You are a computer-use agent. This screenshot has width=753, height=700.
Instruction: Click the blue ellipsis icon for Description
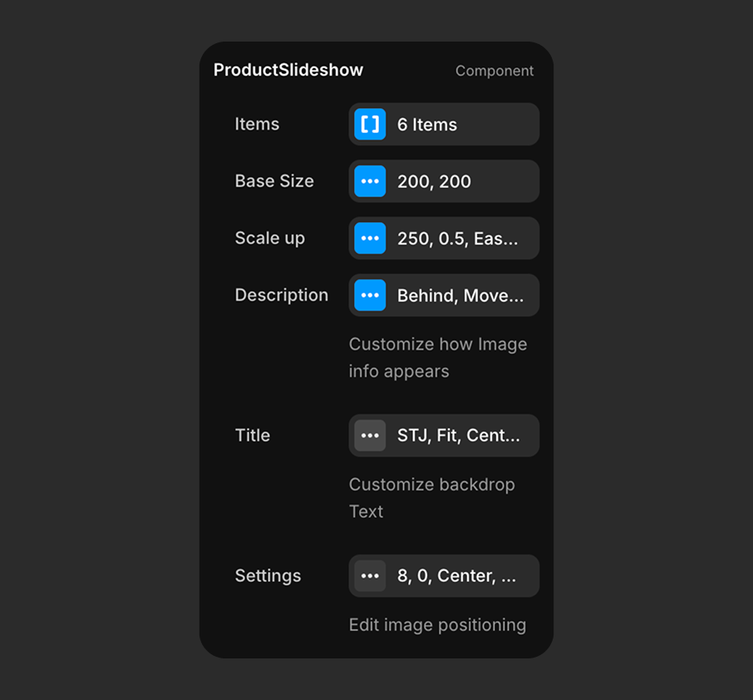point(370,295)
